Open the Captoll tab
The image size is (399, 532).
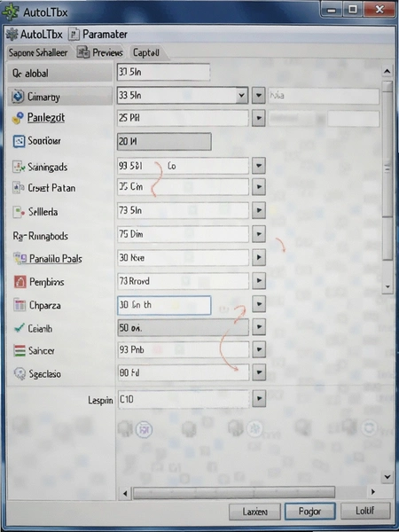pyautogui.click(x=146, y=52)
